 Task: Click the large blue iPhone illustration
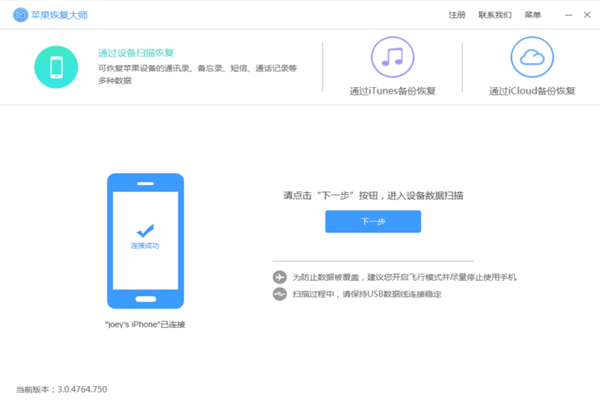145,241
